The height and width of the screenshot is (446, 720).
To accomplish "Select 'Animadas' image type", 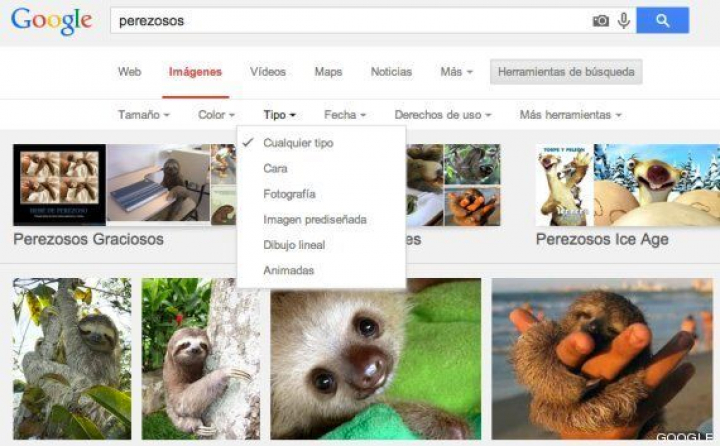I will [x=288, y=271].
